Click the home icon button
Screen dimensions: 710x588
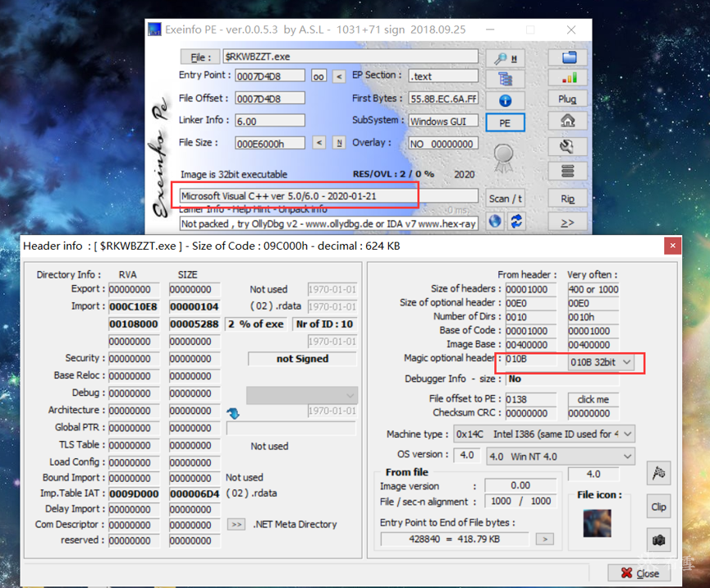click(x=567, y=121)
